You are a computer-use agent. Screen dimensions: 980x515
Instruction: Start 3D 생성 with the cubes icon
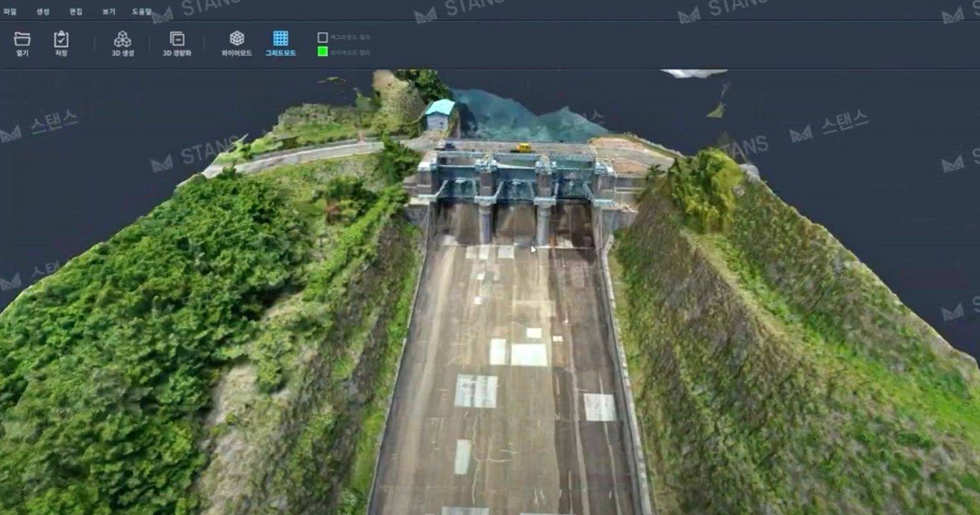coord(122,40)
